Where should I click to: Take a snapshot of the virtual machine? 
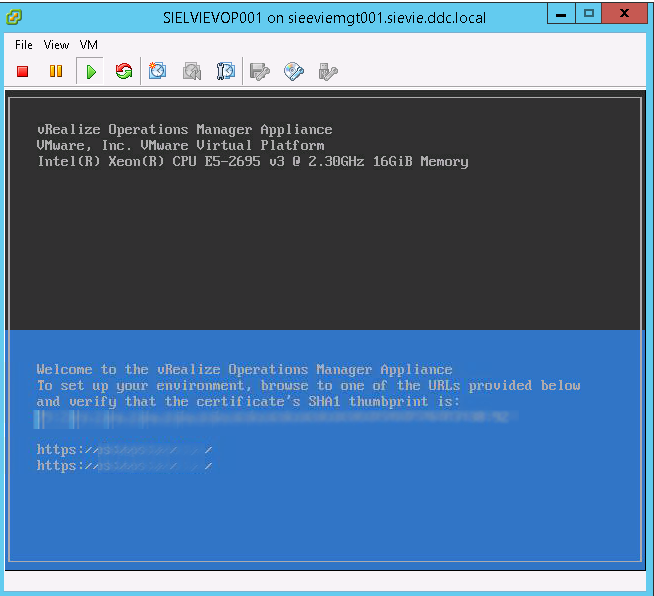pyautogui.click(x=158, y=71)
